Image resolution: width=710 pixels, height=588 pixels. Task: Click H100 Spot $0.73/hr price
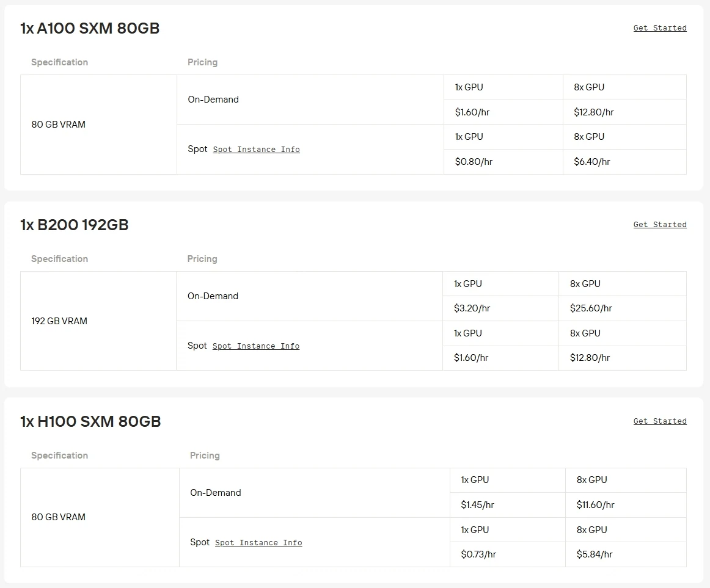(x=478, y=554)
